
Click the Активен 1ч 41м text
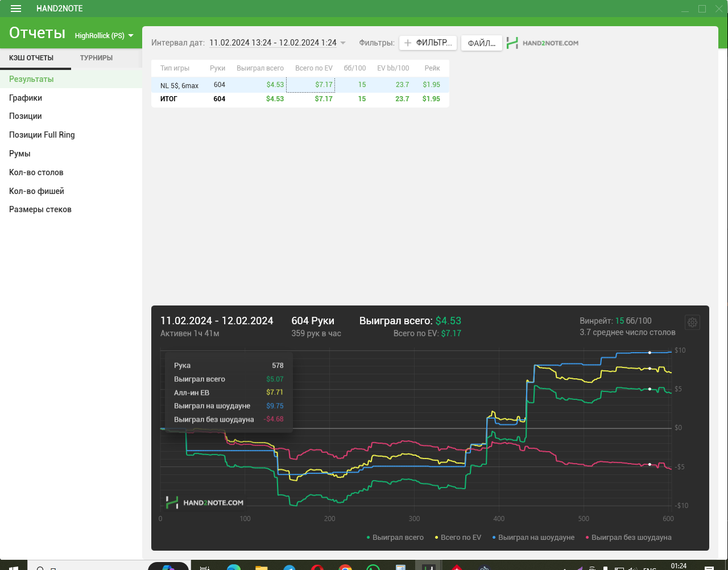coord(189,333)
